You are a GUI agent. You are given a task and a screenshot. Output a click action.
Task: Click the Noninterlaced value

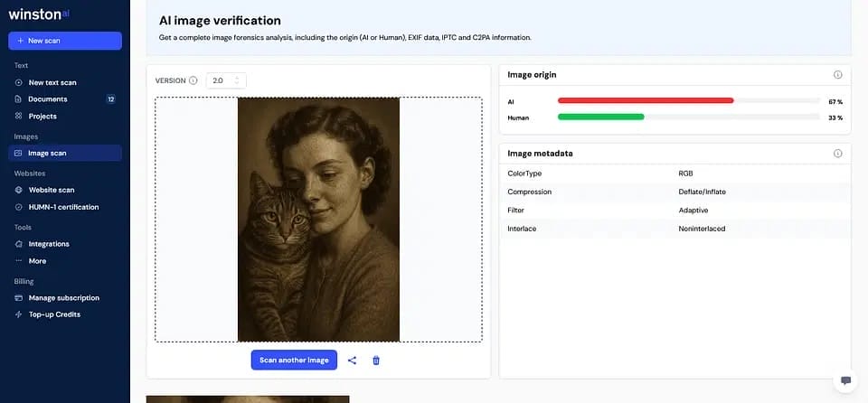pyautogui.click(x=702, y=229)
